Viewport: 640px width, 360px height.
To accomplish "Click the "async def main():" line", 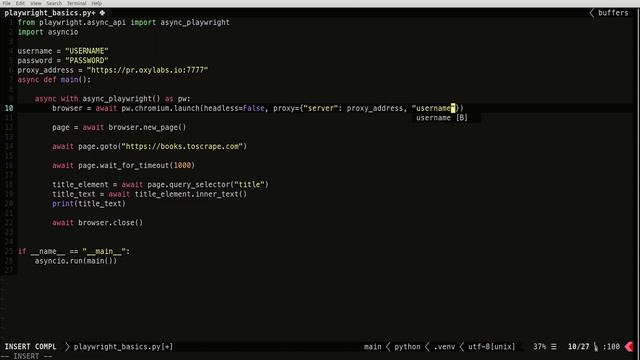I will [54, 80].
